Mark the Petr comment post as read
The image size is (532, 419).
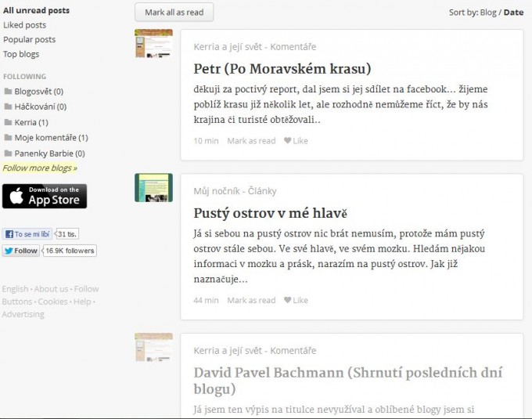tap(251, 141)
